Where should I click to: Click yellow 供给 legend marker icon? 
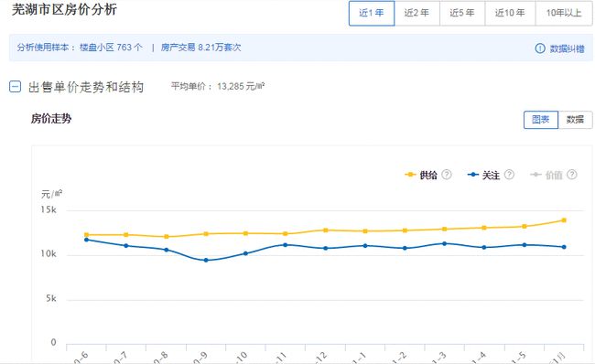pyautogui.click(x=410, y=175)
